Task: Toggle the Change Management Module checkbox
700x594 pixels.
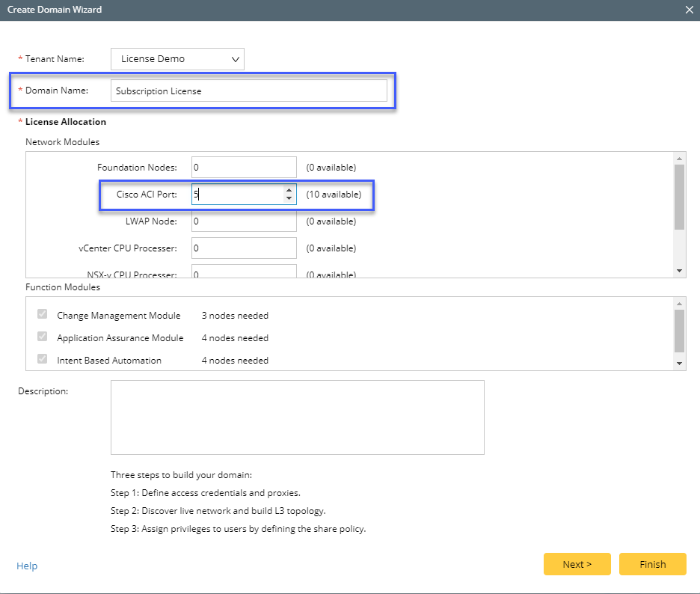Action: pyautogui.click(x=43, y=316)
